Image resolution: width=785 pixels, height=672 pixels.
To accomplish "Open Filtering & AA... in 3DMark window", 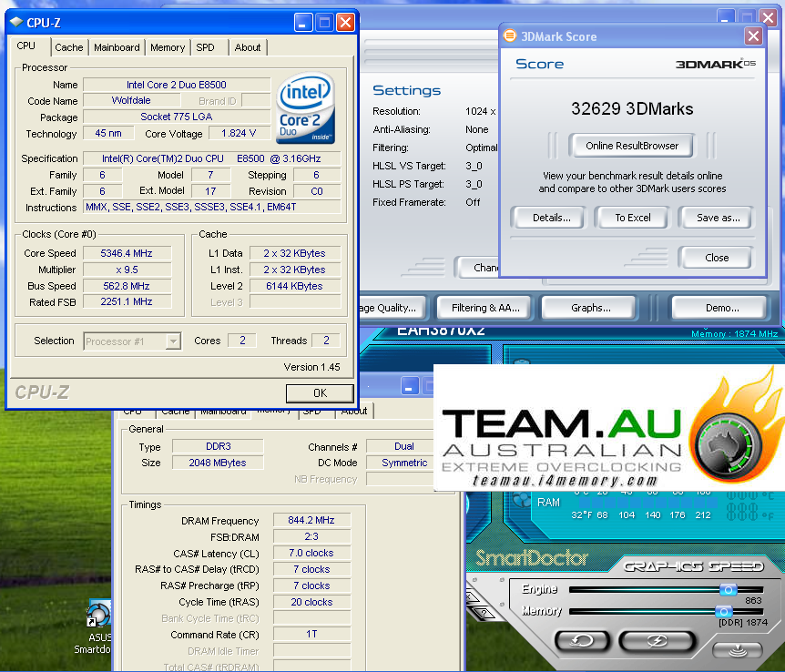I will tap(485, 308).
